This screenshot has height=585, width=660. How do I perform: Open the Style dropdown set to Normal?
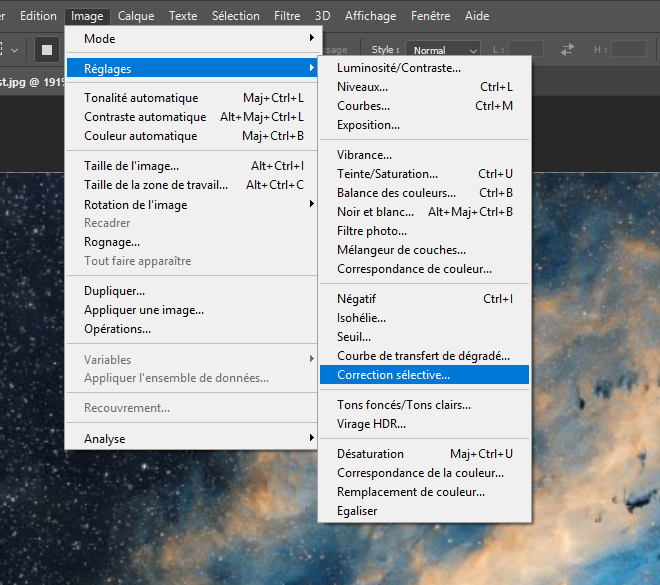[x=443, y=50]
